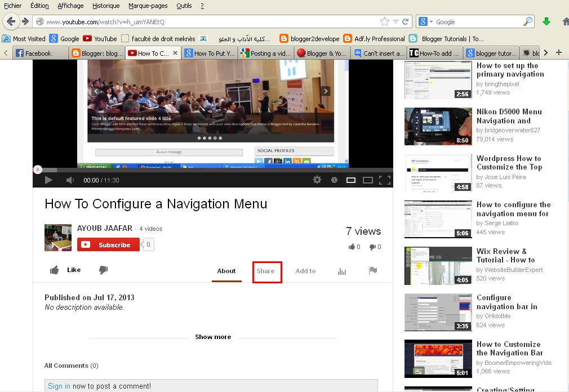Open a new tab with plus button

point(559,53)
